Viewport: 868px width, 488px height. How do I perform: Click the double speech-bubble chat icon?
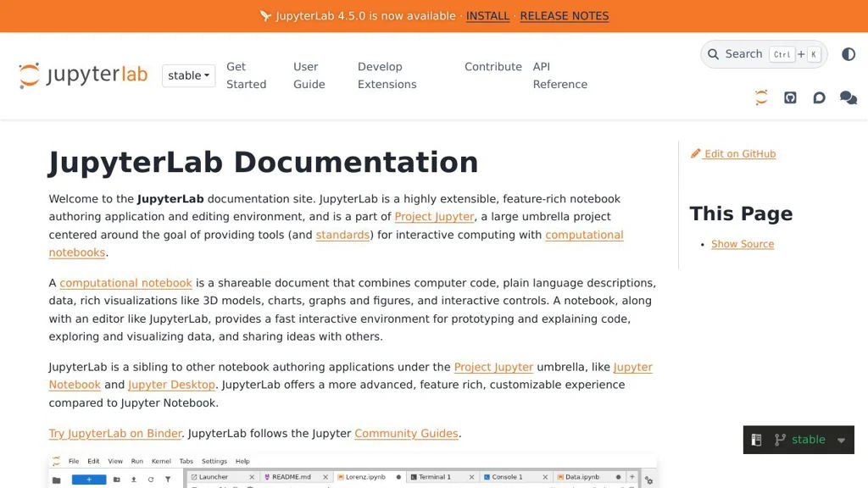coord(848,98)
